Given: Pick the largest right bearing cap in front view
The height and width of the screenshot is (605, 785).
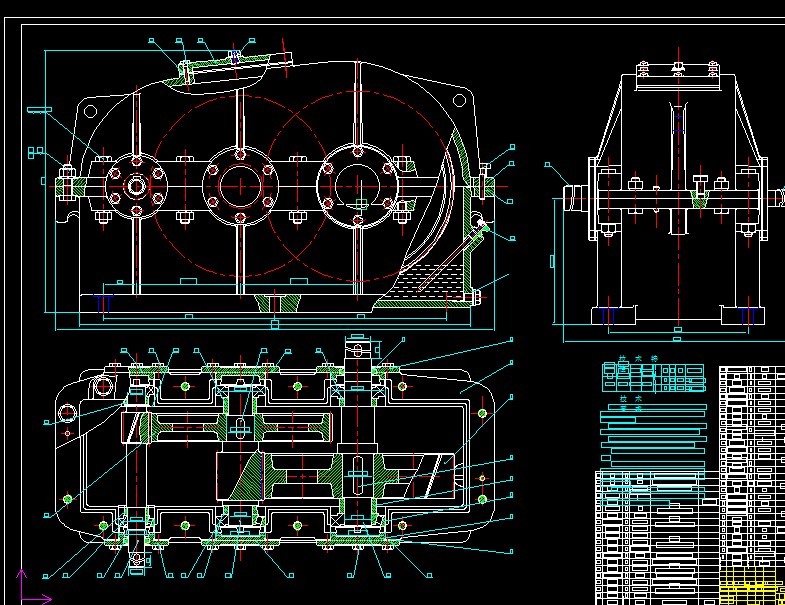Looking at the screenshot, I should pyautogui.click(x=357, y=186).
